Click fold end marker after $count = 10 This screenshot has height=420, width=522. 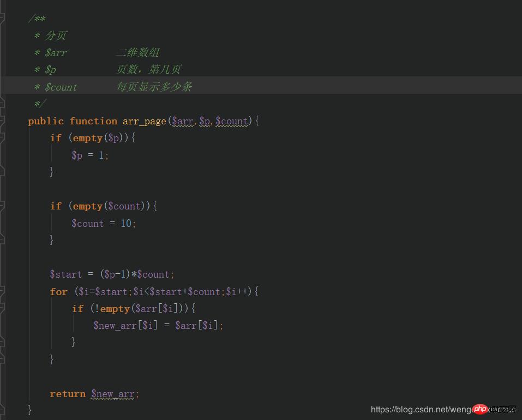coord(2,240)
